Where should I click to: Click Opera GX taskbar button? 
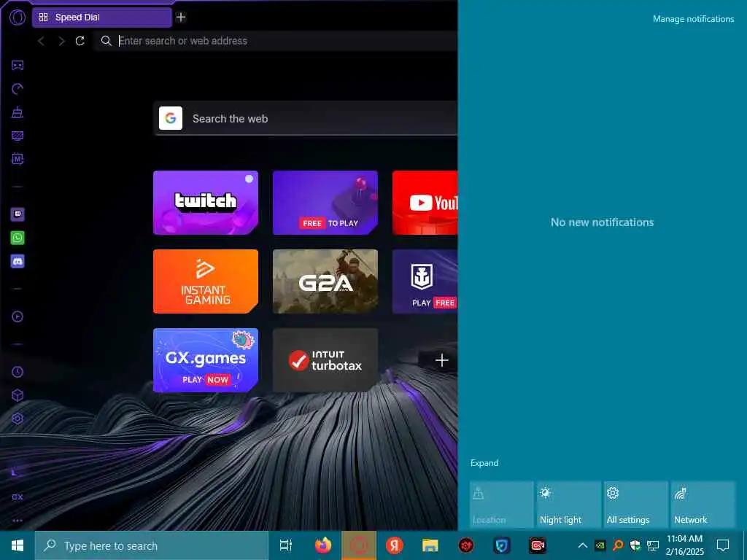(359, 545)
